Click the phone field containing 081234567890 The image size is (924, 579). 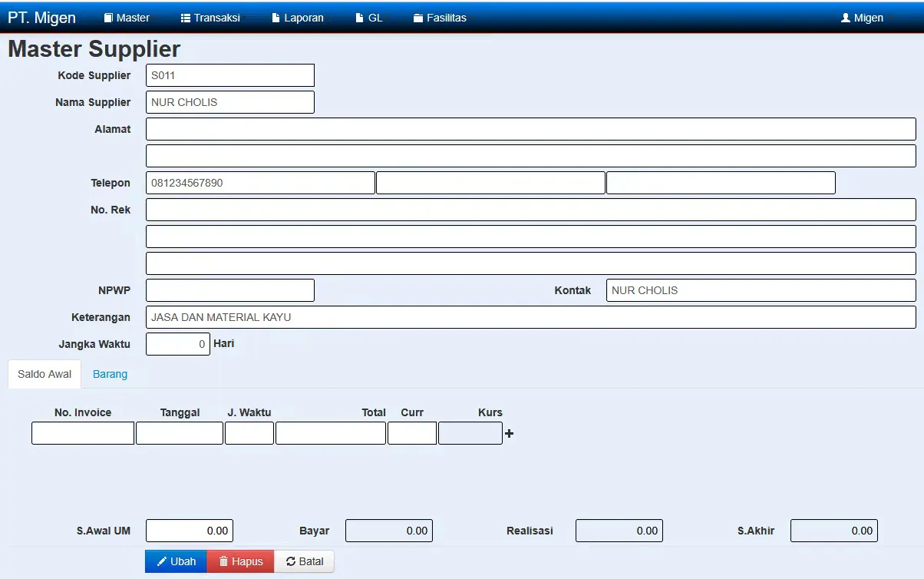tap(260, 183)
